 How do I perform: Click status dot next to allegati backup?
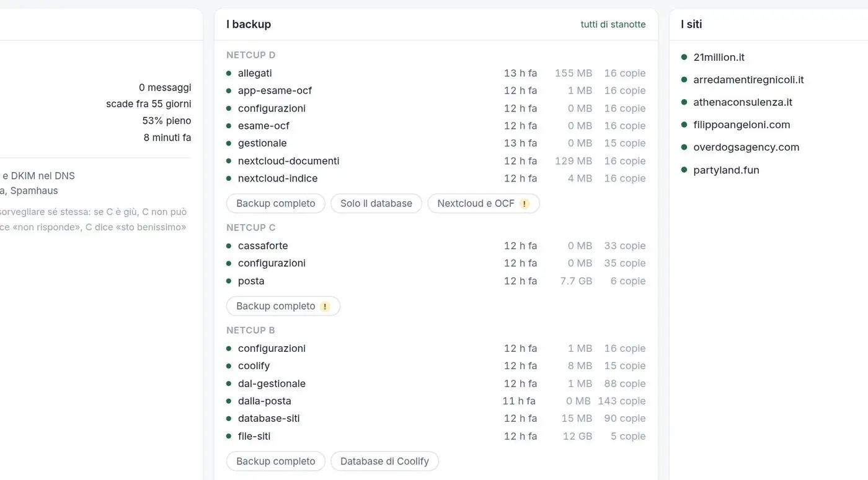[x=229, y=73]
